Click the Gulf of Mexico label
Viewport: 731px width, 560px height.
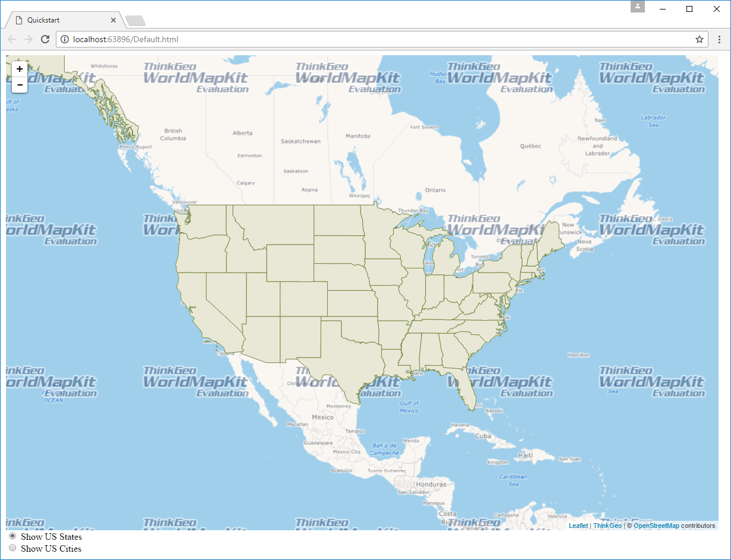[x=409, y=407]
